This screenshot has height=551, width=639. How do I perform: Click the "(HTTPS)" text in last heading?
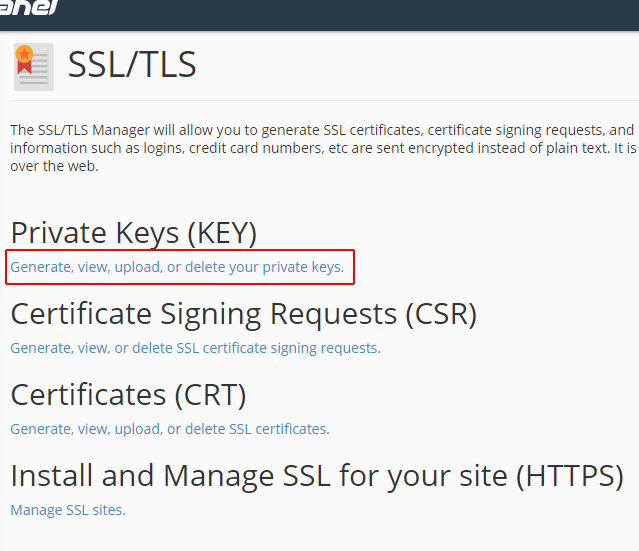tap(569, 476)
